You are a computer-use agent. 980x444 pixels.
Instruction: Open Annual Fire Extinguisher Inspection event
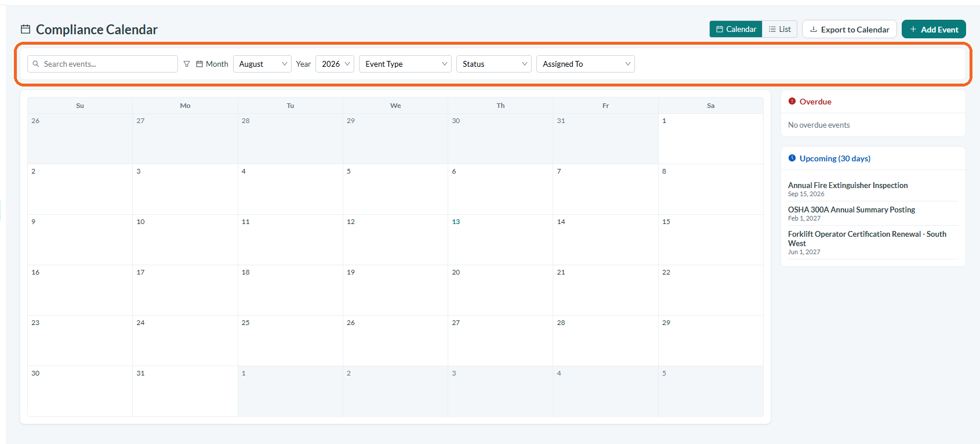click(848, 185)
